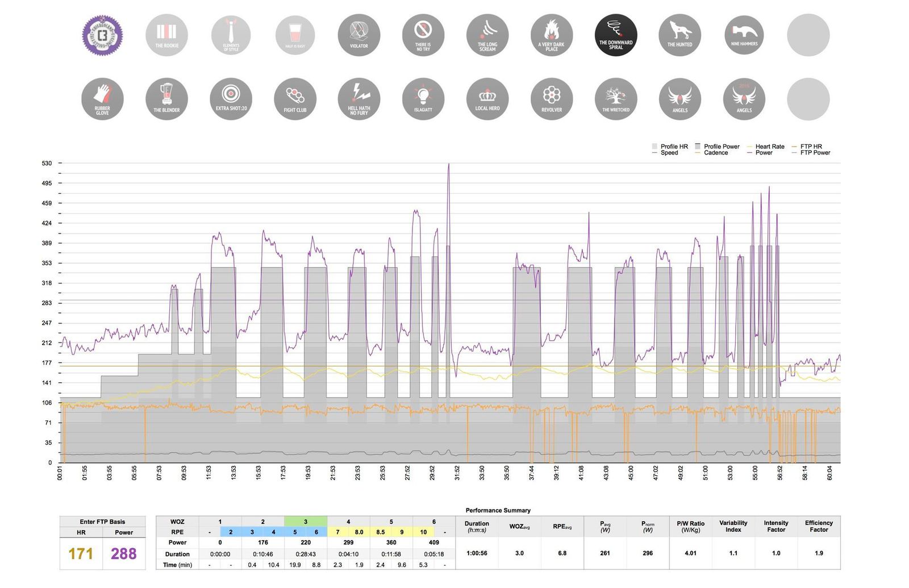This screenshot has width=909, height=588.
Task: Select The Downward Spiral workout badge
Action: [x=615, y=35]
